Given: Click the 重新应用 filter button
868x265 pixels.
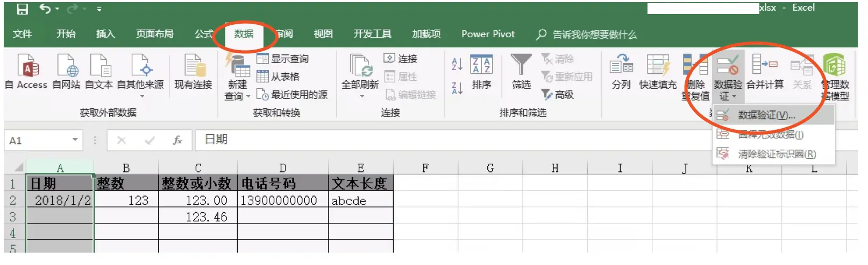Looking at the screenshot, I should (x=567, y=77).
